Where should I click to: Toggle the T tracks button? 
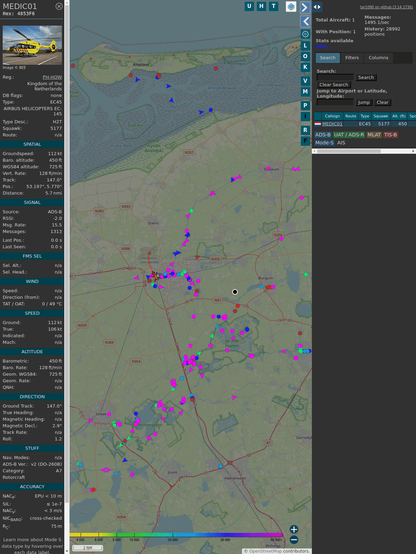coord(273,6)
